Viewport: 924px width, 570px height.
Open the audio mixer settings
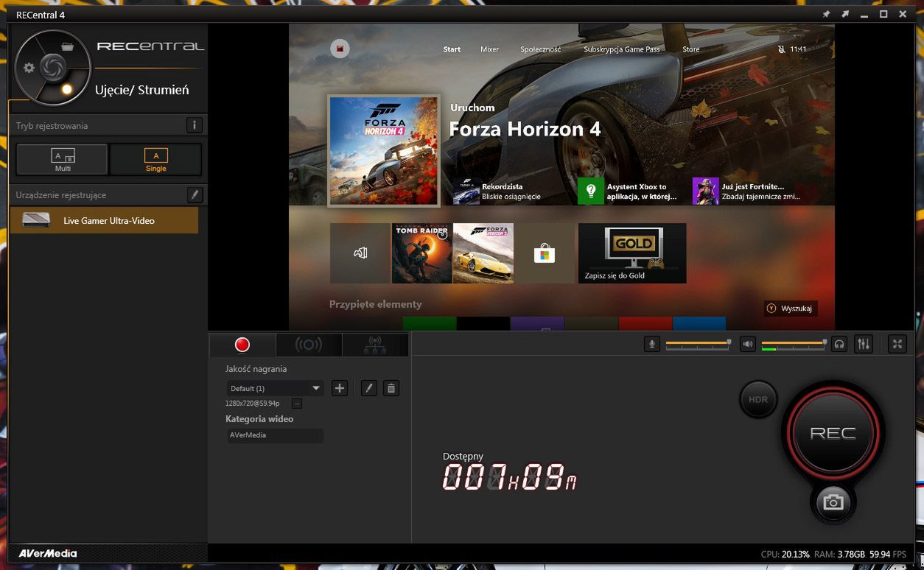[x=864, y=344]
